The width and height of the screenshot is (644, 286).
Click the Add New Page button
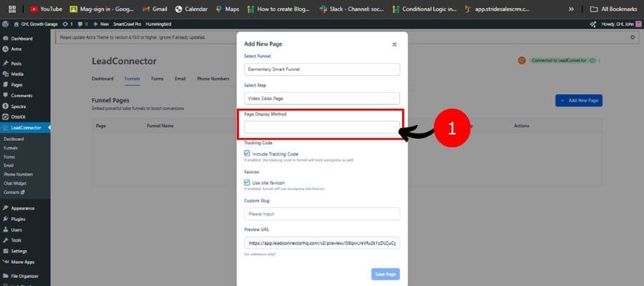(579, 101)
